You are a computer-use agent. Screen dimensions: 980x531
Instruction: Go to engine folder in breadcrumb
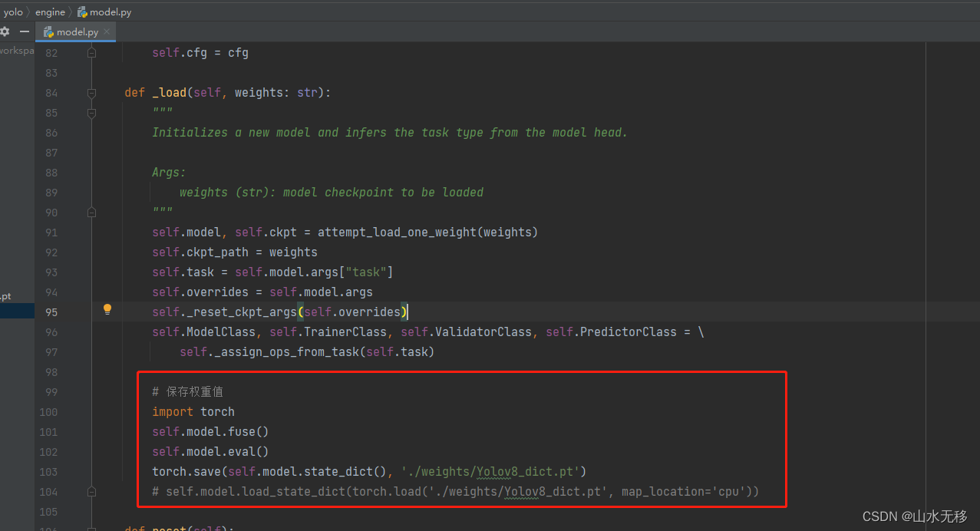[50, 12]
